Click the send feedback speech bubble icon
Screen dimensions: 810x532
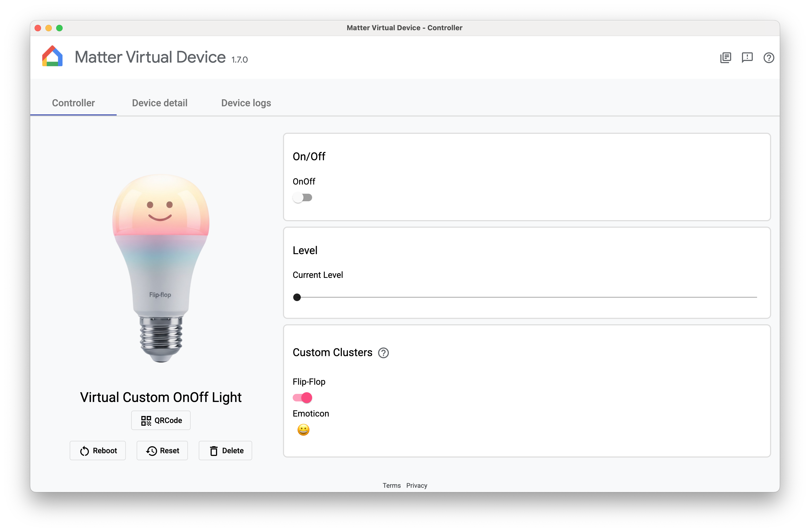747,58
